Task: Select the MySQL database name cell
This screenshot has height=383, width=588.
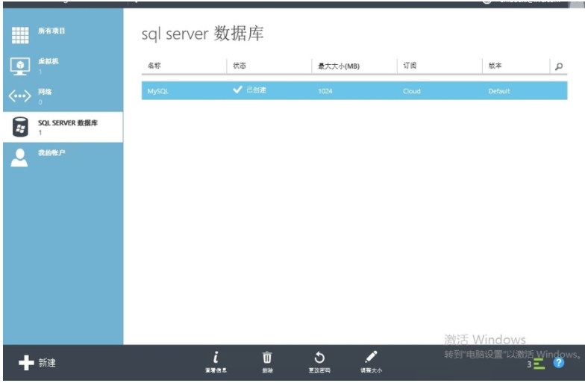Action: coord(158,91)
